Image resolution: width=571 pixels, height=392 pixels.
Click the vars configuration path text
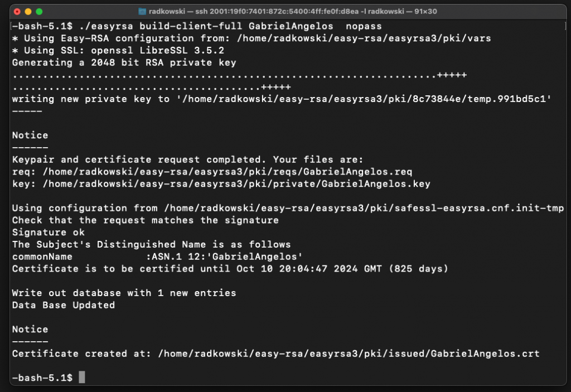pyautogui.click(x=364, y=38)
